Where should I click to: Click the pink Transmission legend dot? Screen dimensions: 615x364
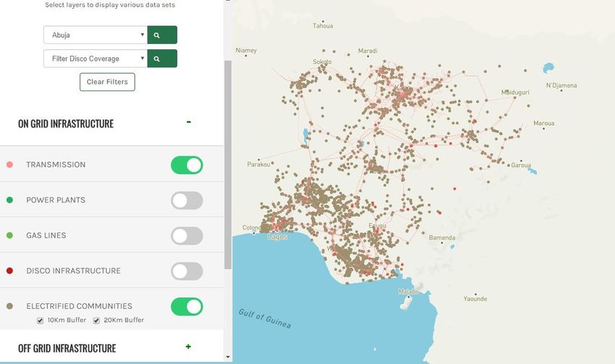[x=8, y=164]
